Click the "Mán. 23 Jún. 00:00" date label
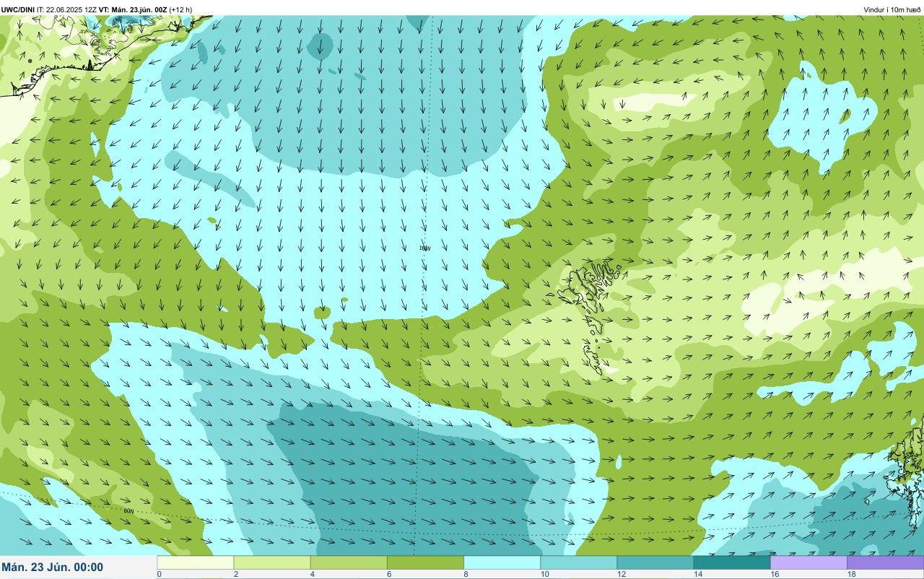Image resolution: width=924 pixels, height=579 pixels. 53,567
